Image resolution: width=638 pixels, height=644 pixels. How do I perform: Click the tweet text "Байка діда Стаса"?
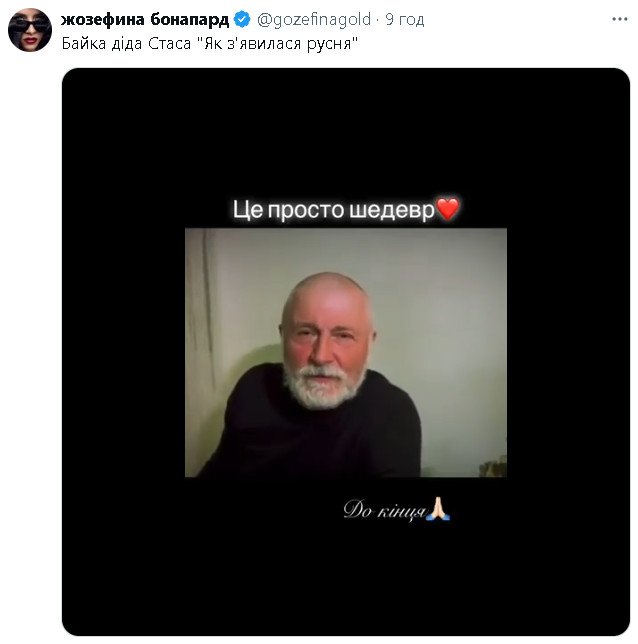126,43
